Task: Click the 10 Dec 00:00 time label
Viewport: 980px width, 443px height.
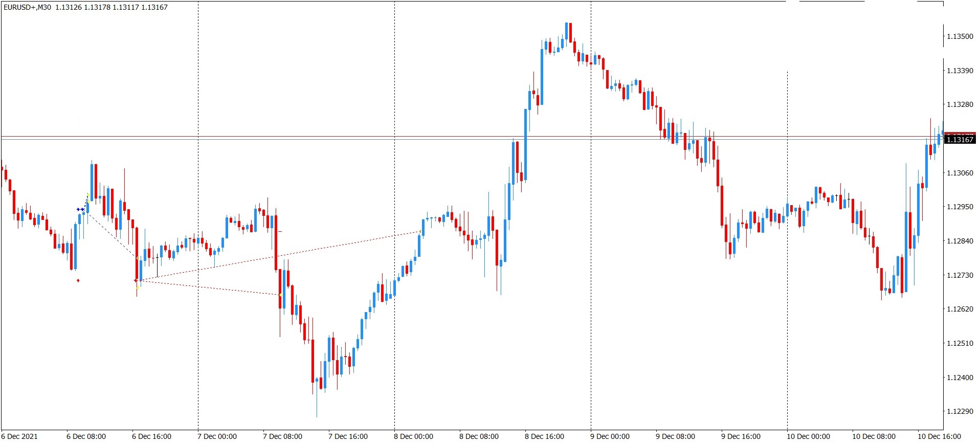Action: [x=809, y=436]
